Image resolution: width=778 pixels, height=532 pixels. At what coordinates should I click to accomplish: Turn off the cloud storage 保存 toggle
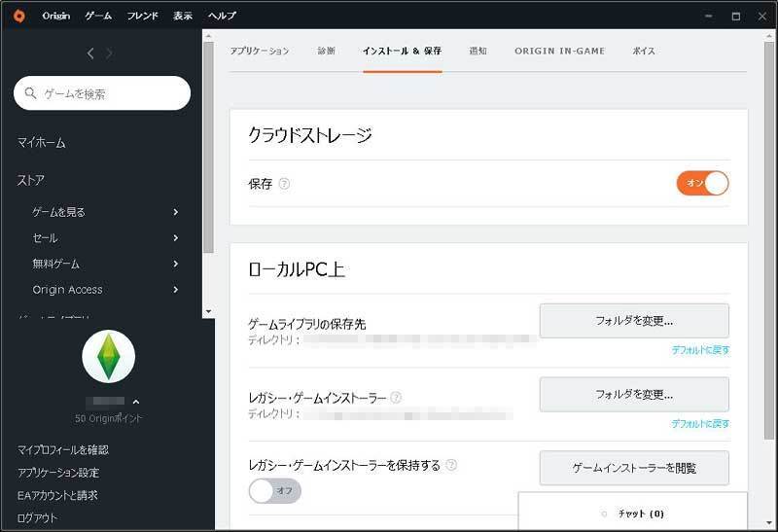pos(702,183)
